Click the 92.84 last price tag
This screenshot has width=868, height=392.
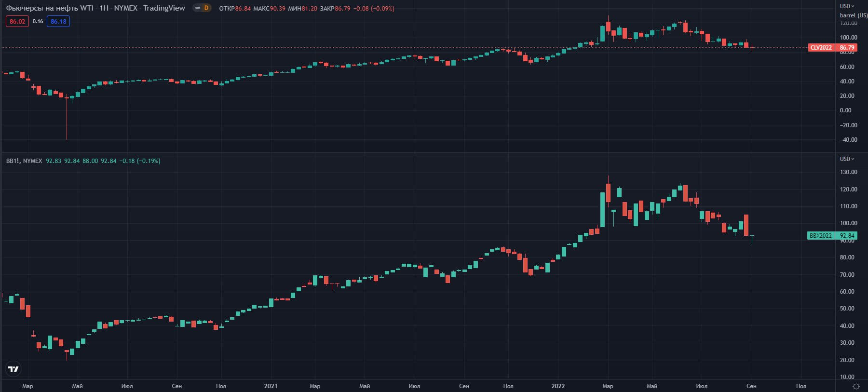point(847,236)
